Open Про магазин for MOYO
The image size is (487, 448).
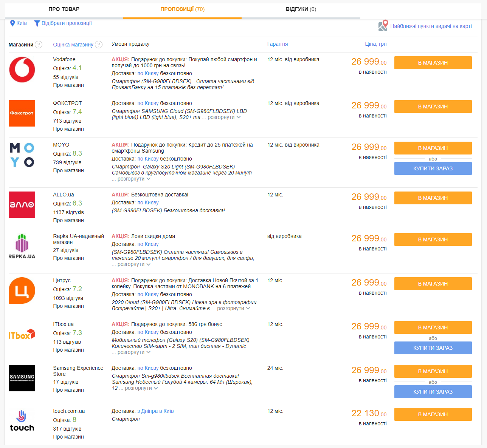(68, 170)
